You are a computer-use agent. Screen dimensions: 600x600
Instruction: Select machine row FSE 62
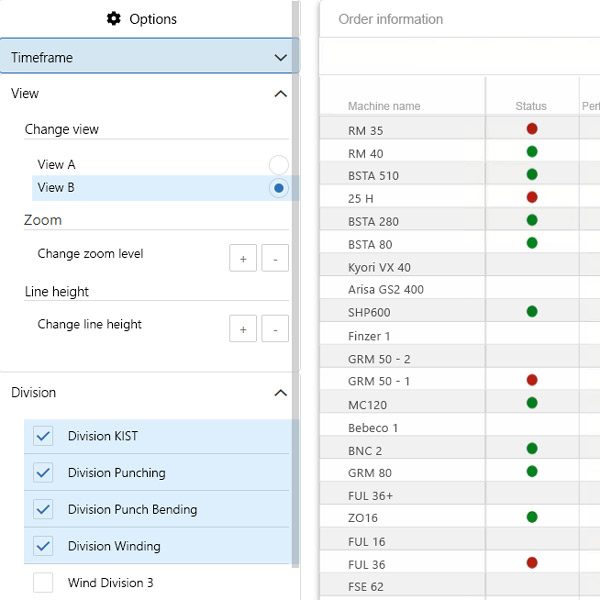coord(460,585)
